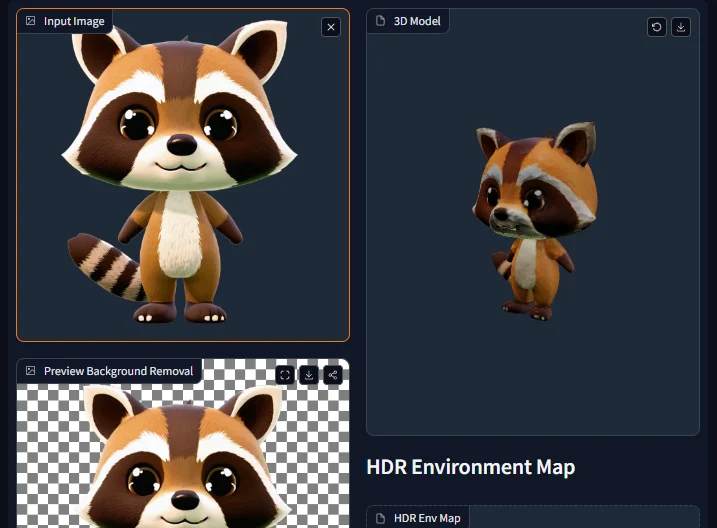Screen dimensions: 717x528
Task: View background removal preview in fullscreen
Action: point(285,375)
